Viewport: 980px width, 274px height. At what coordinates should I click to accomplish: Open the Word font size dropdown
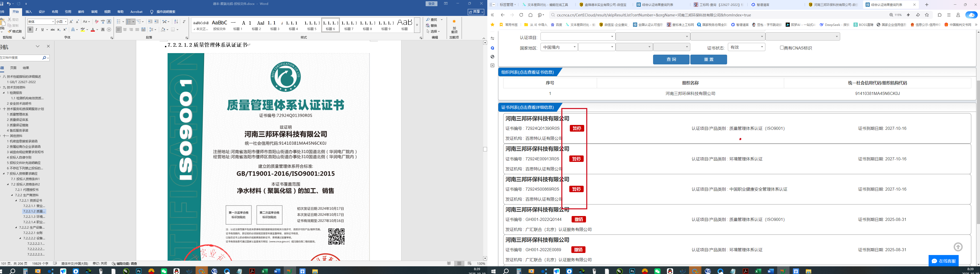[66, 22]
